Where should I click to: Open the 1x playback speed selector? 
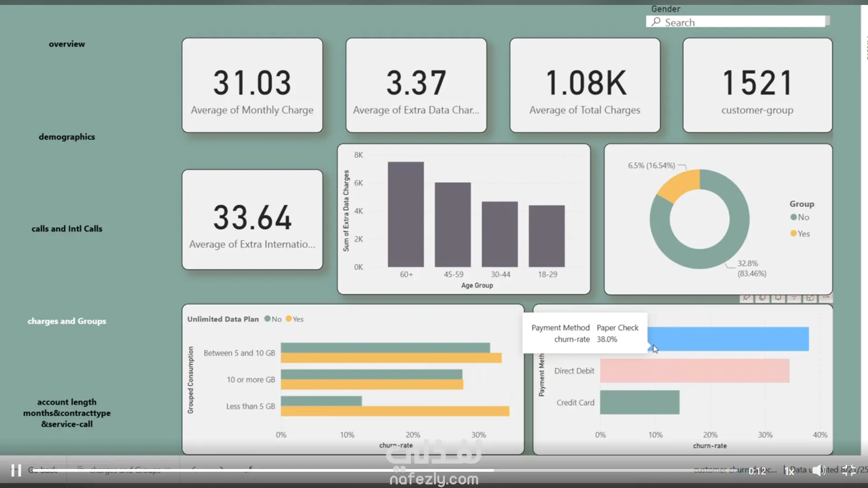point(789,471)
